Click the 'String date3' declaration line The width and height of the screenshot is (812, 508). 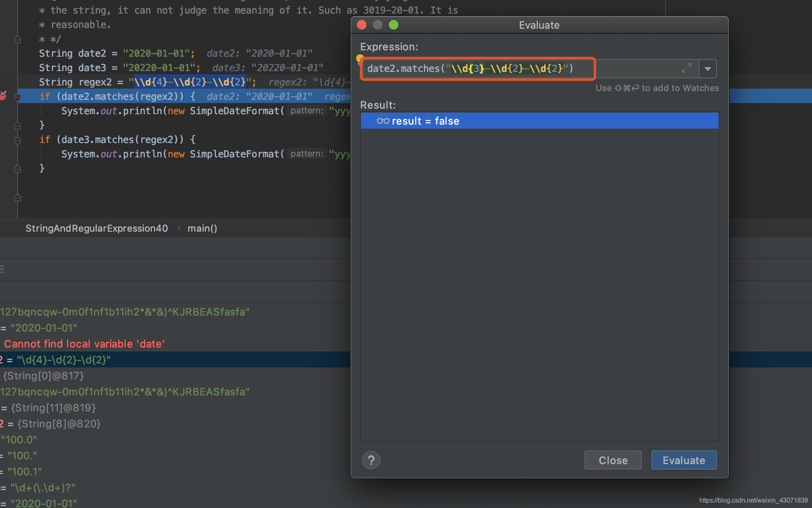pos(120,67)
